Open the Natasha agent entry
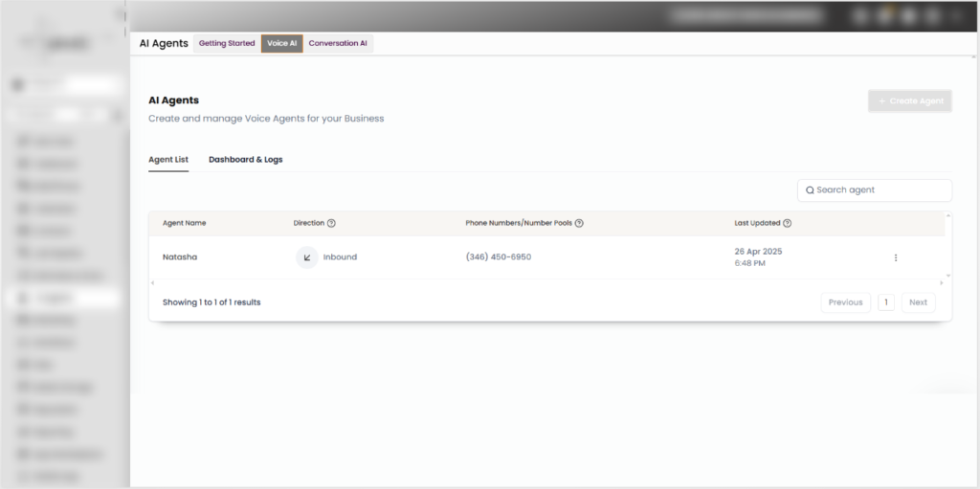This screenshot has height=489, width=980. point(180,257)
